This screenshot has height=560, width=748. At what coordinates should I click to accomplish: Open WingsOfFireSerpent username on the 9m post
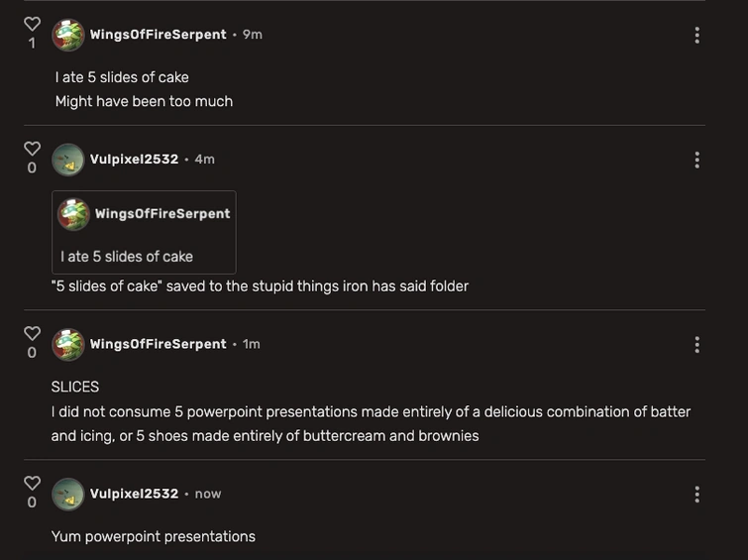click(159, 35)
